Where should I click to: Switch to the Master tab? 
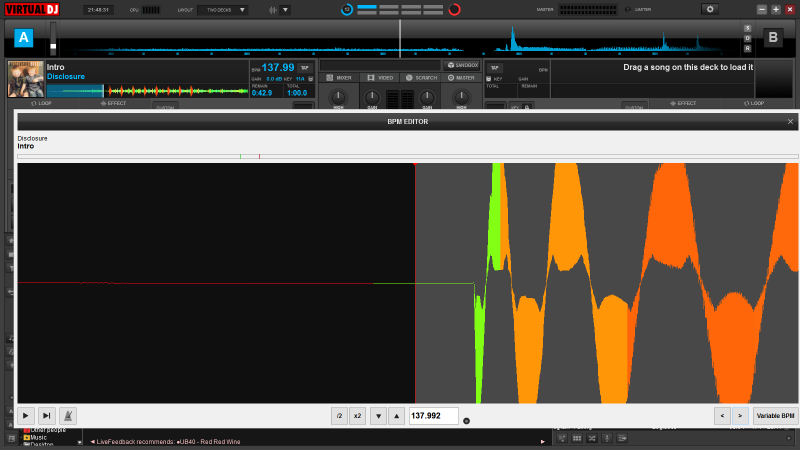pos(461,78)
